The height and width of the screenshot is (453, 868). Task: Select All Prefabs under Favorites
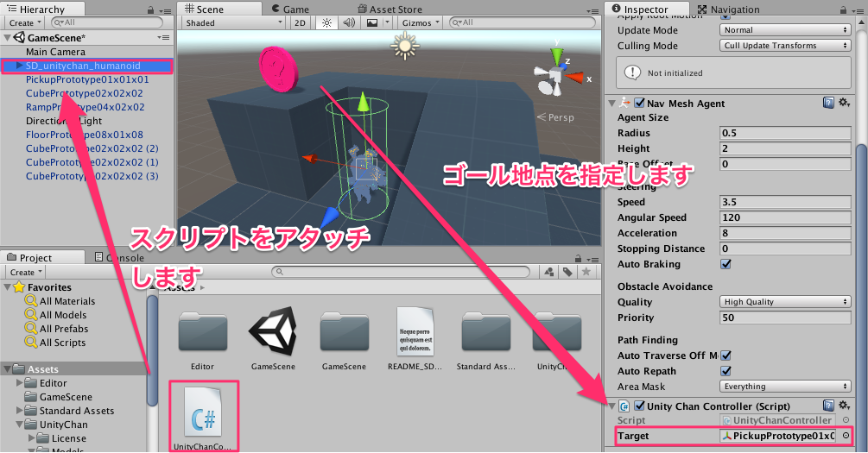pos(64,329)
